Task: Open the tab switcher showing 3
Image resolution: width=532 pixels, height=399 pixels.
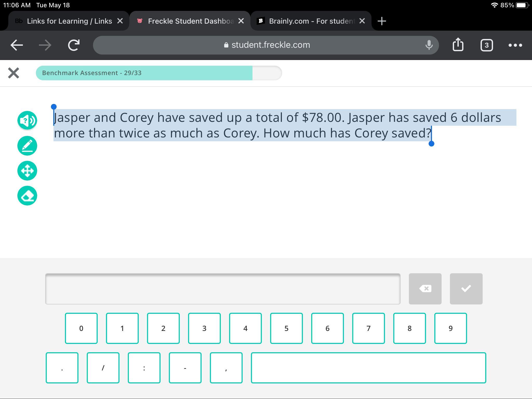Action: [487, 45]
